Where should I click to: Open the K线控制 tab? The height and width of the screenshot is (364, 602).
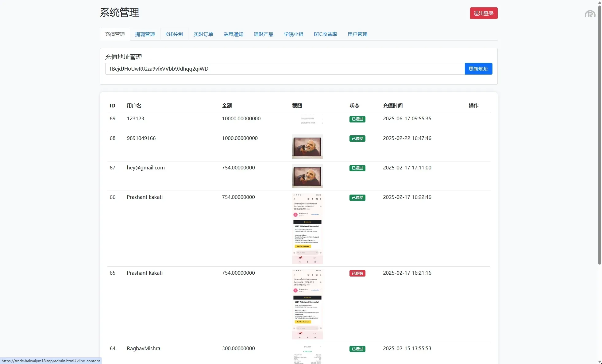click(x=174, y=34)
